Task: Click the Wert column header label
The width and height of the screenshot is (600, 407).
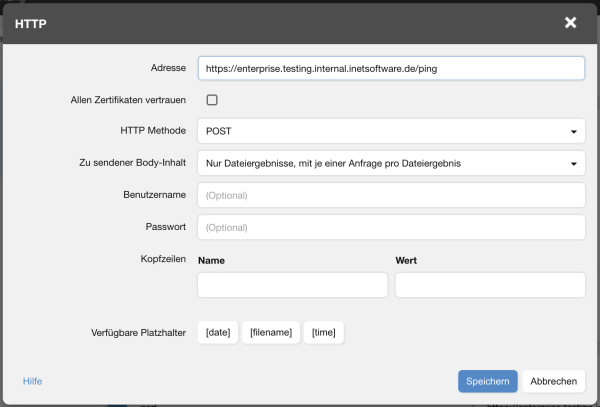Action: point(406,260)
